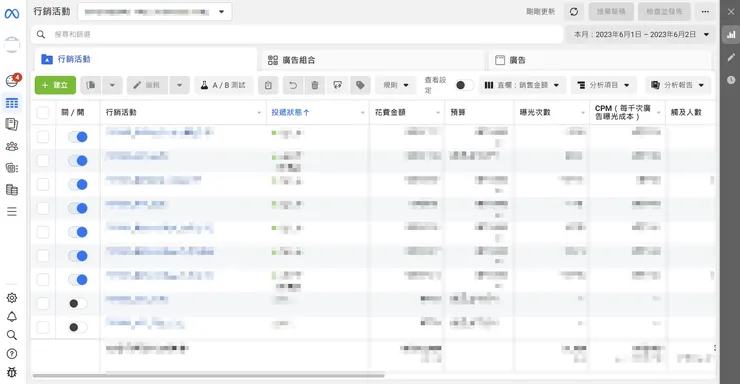
Task: Click the export share icon in toolbar
Action: [337, 85]
